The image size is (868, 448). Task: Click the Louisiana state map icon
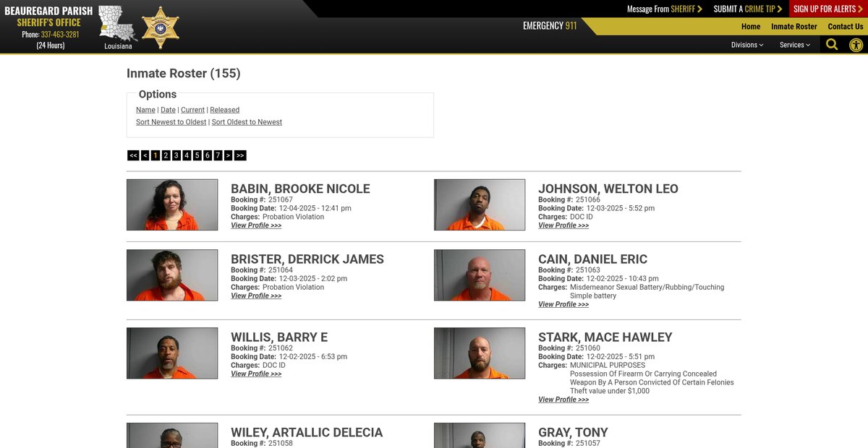point(118,23)
